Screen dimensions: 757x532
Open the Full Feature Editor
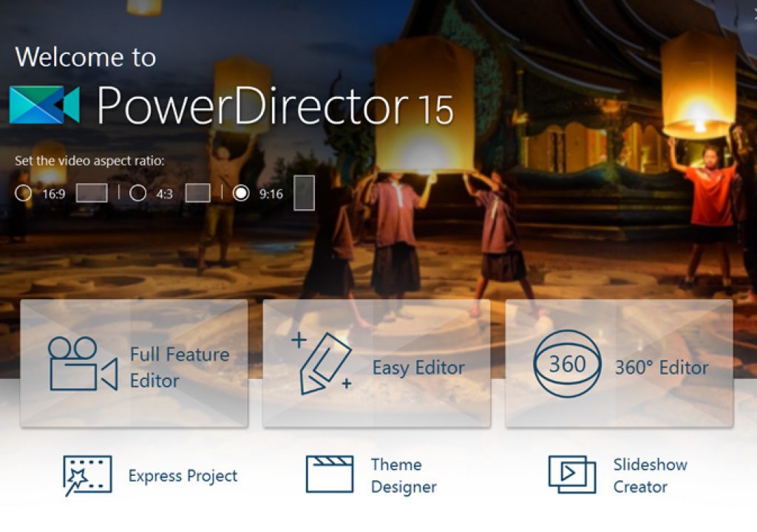(x=135, y=364)
